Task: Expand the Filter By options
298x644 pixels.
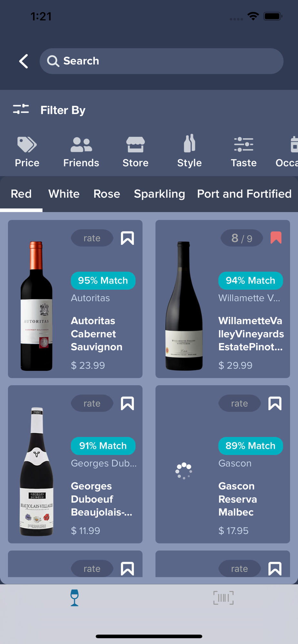Action: point(49,110)
